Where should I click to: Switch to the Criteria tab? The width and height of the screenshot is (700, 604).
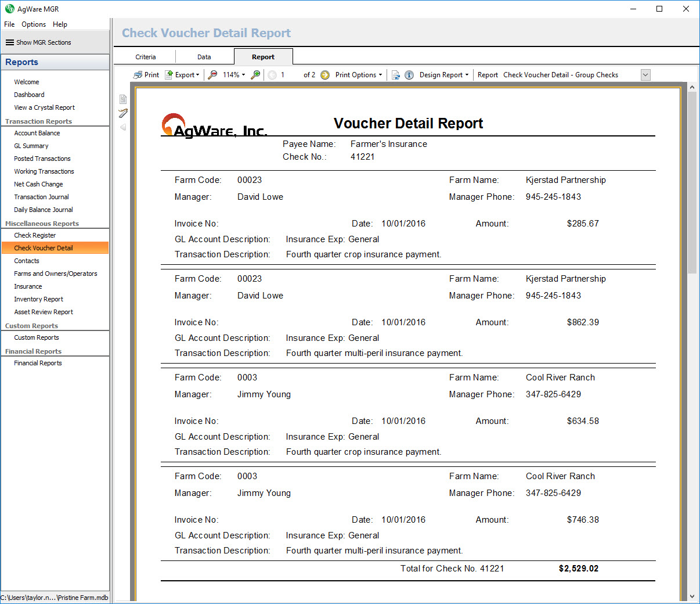146,57
